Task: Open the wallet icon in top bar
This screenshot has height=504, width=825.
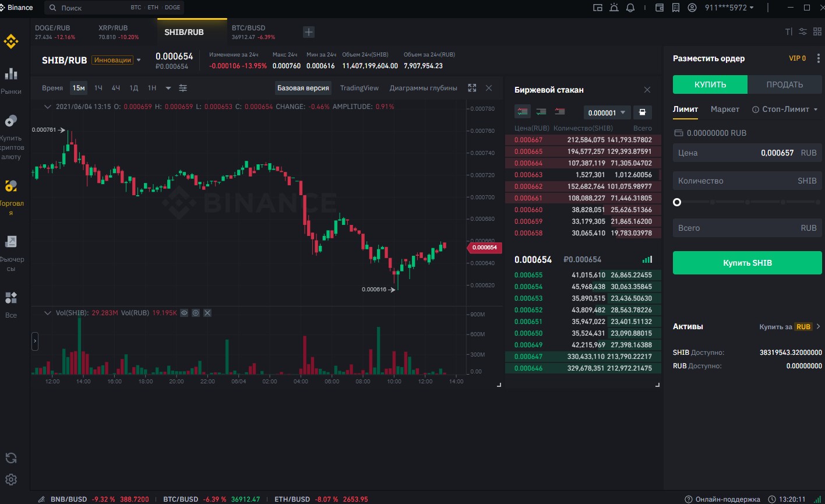Action: 660,8
